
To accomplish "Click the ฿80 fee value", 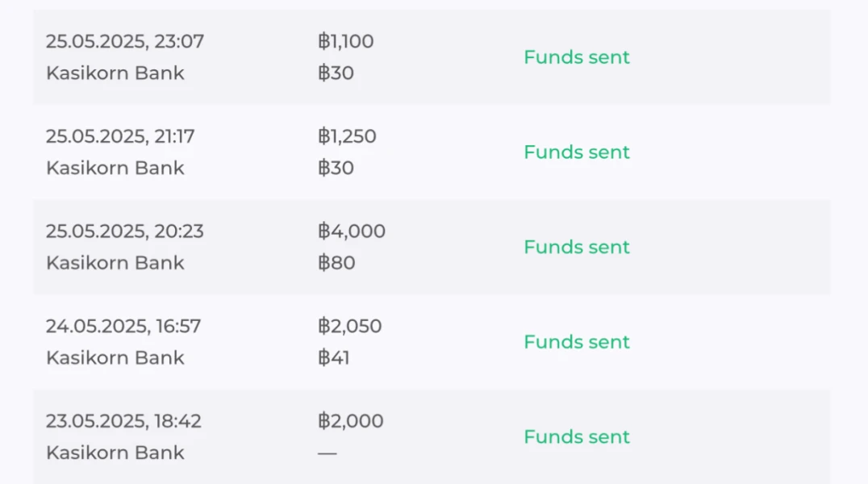I will pos(336,263).
